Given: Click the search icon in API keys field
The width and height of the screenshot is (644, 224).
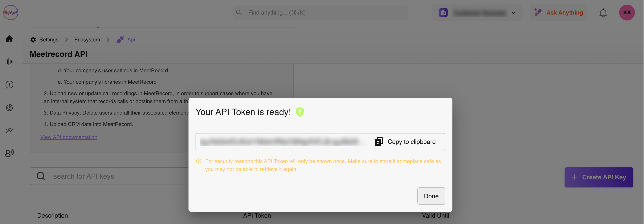Looking at the screenshot, I should [41, 176].
